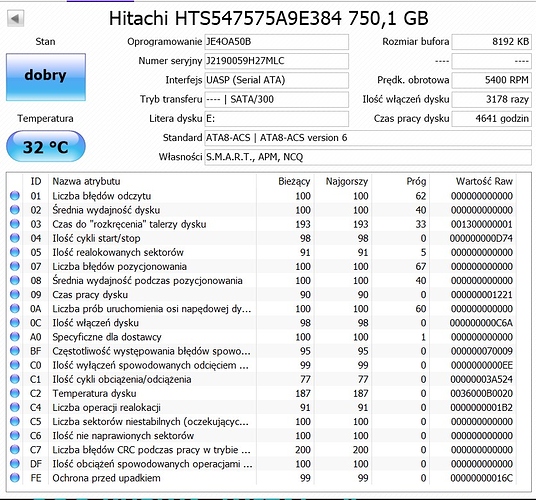Screen dimensions: 536x500
Task: Click raw value 000000000C6A
Action: coord(482,323)
